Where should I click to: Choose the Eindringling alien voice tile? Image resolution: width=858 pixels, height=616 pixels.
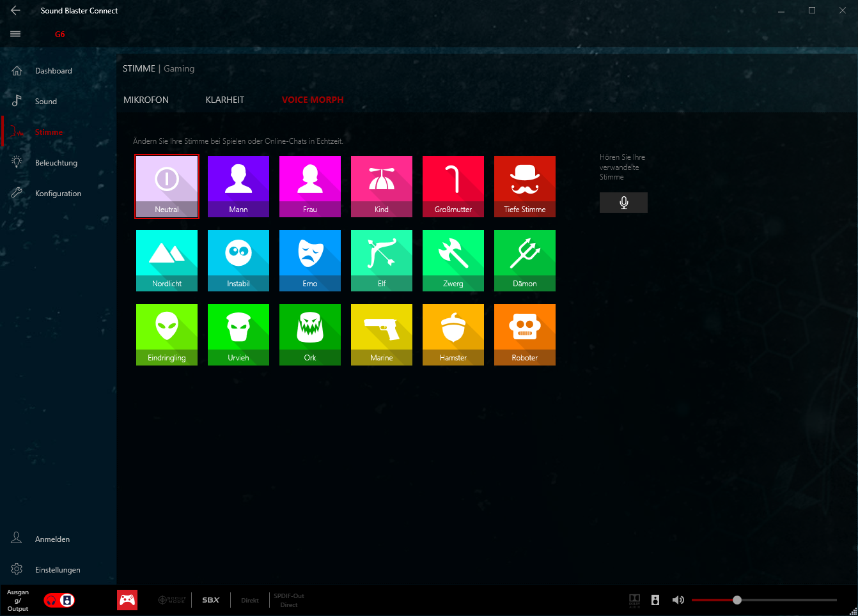coord(166,334)
